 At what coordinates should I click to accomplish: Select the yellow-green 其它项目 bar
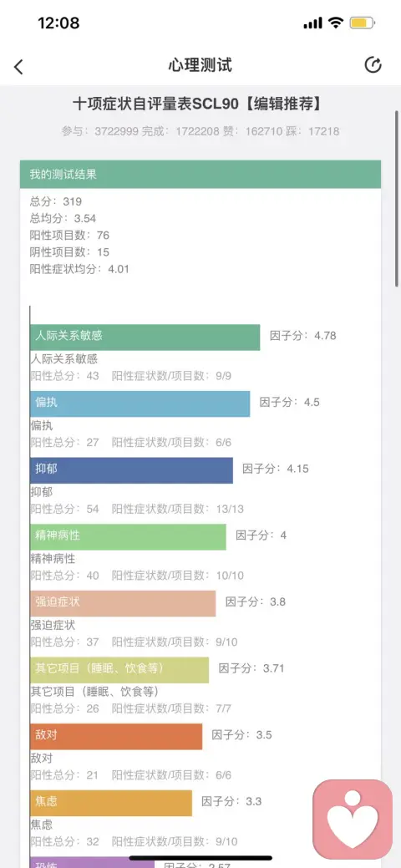point(119,669)
